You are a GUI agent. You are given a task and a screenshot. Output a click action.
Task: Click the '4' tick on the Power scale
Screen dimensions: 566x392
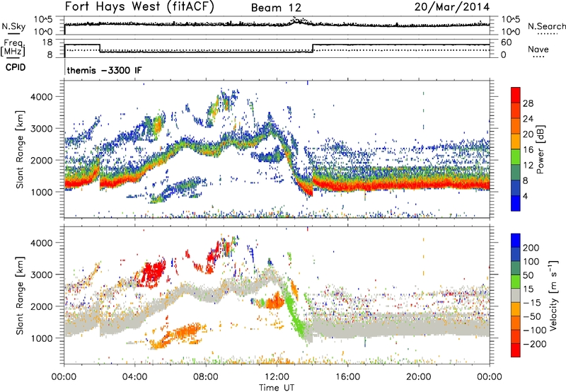pos(526,196)
